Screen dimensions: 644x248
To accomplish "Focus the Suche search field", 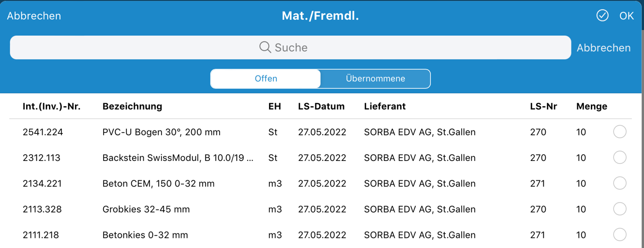I will tap(290, 47).
